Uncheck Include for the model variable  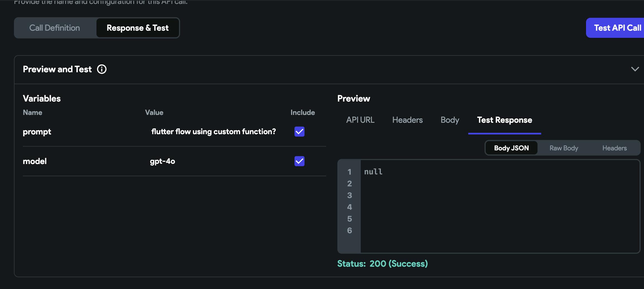pyautogui.click(x=299, y=161)
